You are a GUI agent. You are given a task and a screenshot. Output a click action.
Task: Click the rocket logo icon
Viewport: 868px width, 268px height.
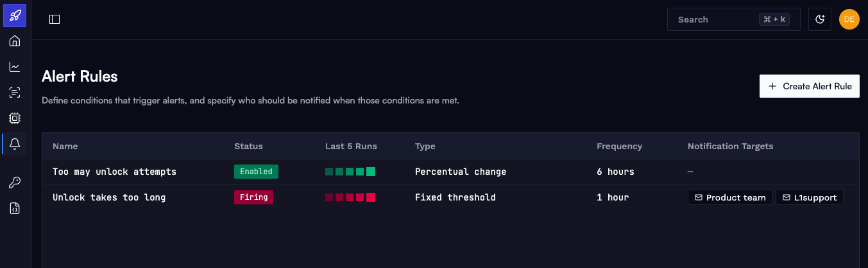15,15
